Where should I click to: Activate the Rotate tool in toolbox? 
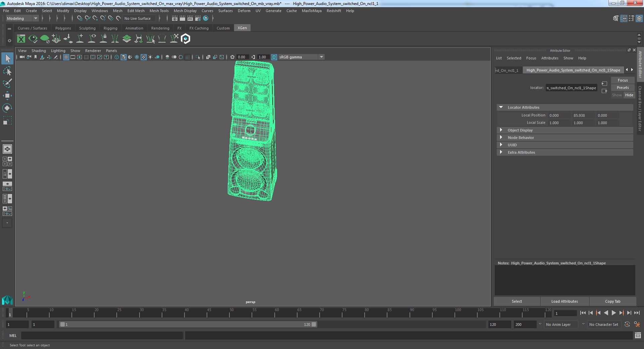pos(7,108)
